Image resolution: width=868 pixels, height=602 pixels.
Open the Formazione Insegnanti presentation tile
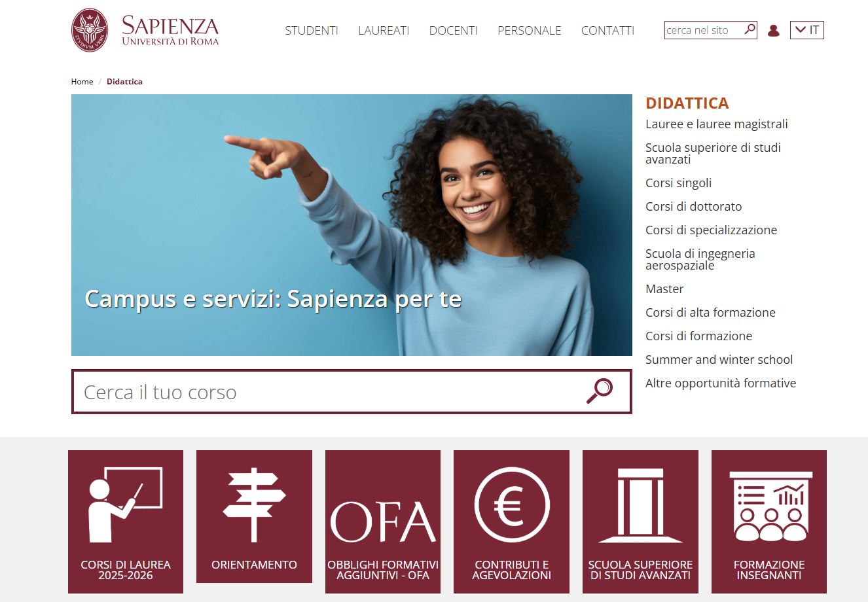tap(769, 522)
